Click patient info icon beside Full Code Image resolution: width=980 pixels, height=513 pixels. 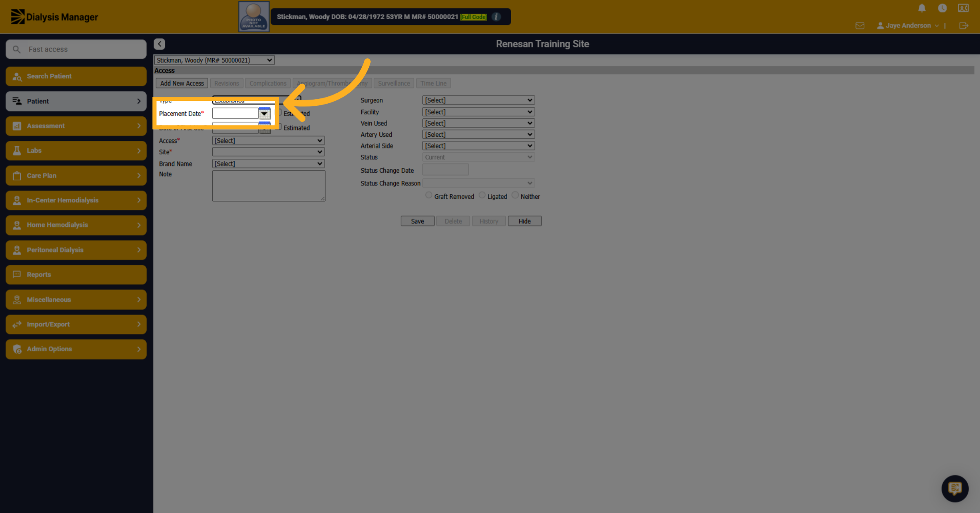tap(496, 17)
